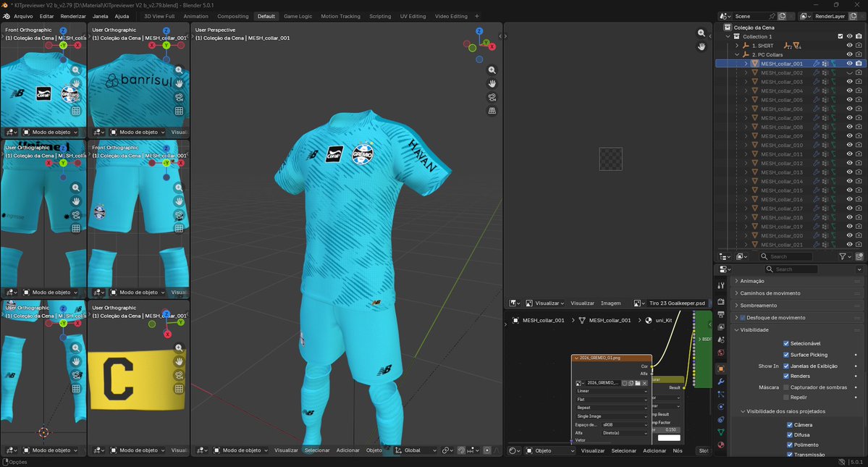
Task: Open the Repeat extension dropdown in image node
Action: coord(611,408)
